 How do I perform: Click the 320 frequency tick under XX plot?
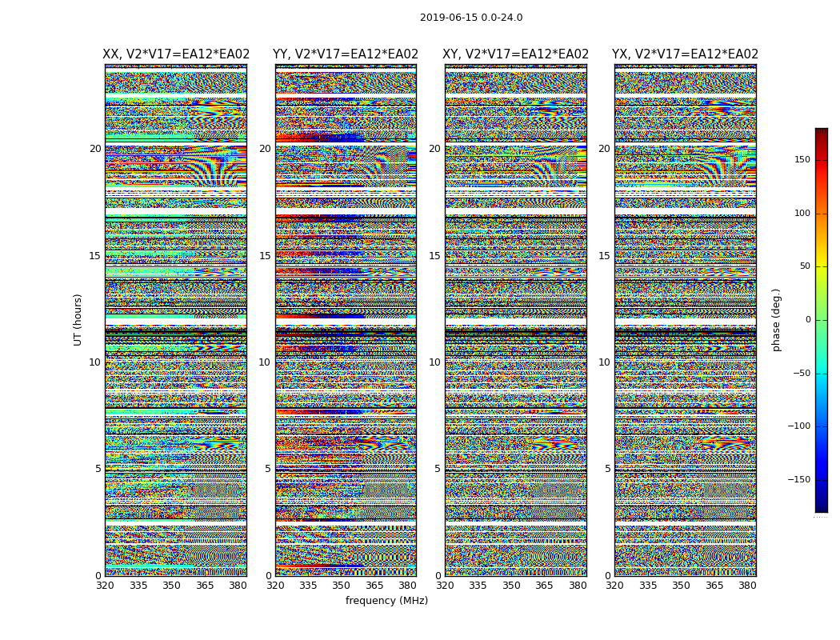105,586
